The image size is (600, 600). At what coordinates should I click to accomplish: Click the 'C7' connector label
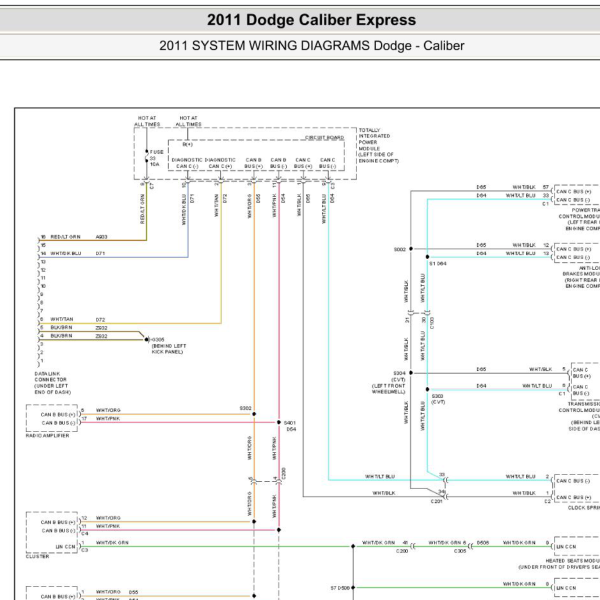pos(152,186)
